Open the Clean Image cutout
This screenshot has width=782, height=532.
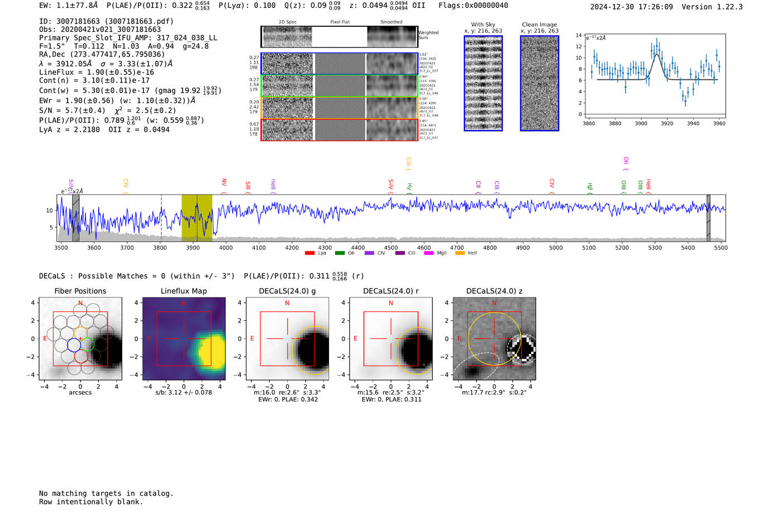coord(540,83)
